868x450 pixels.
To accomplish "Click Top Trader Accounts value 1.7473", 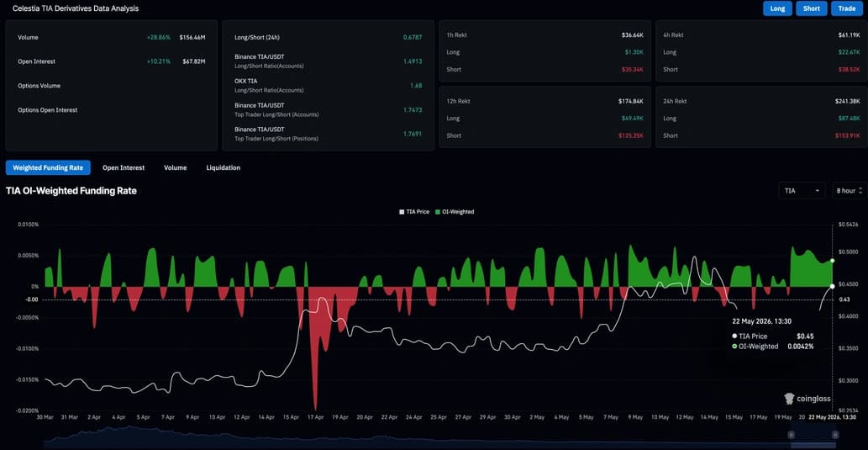I will 413,109.
